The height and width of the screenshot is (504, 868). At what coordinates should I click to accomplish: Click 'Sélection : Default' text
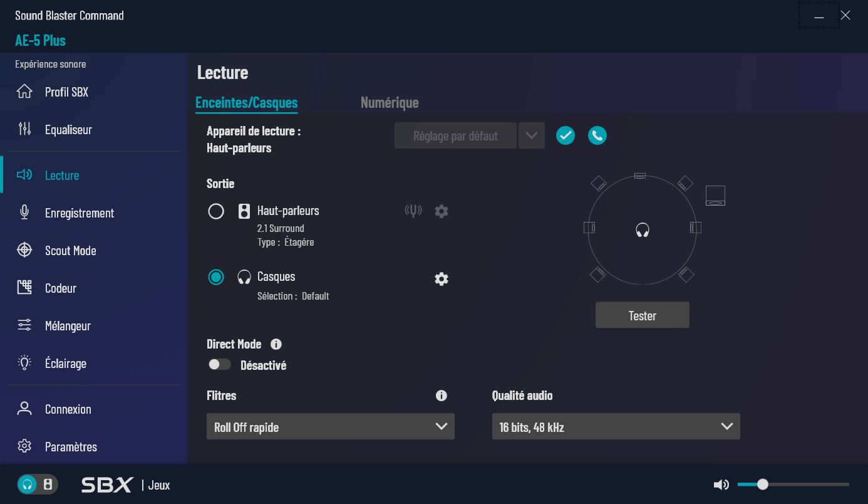293,296
